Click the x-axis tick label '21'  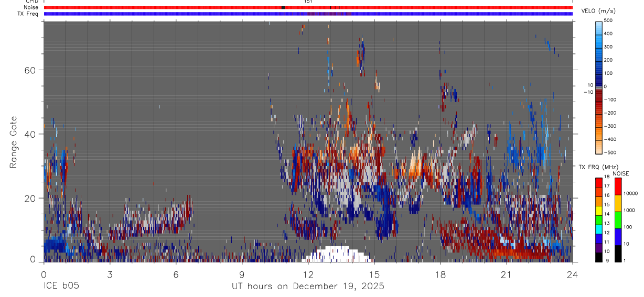506,274
